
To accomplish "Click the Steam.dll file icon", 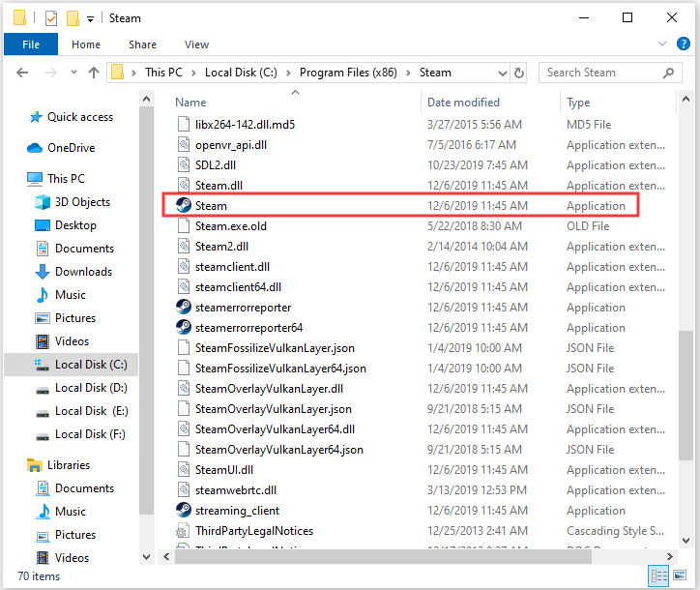I will (184, 185).
